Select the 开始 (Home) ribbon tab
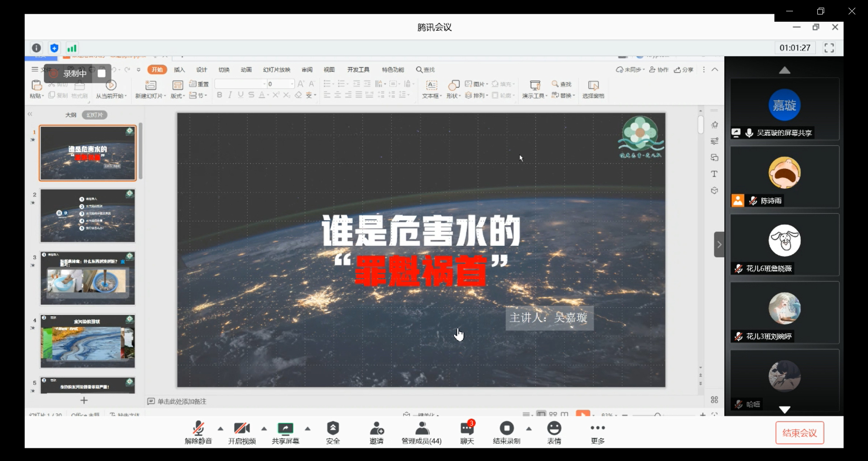This screenshot has width=868, height=461. [x=157, y=70]
